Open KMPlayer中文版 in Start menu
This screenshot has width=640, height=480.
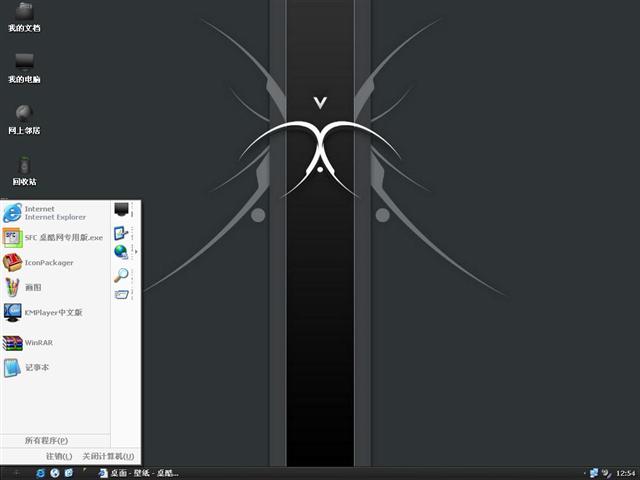[55, 313]
